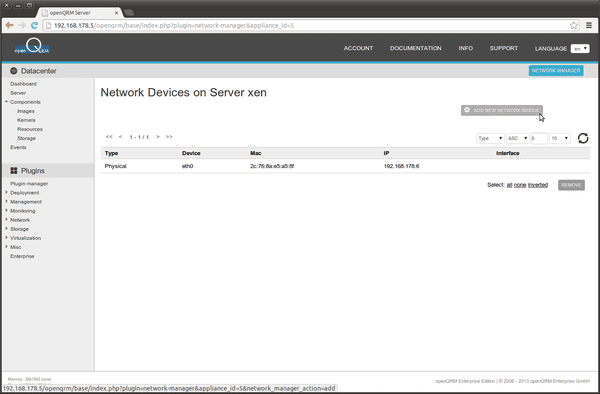The image size is (600, 394).
Task: Click the Plugins grid icon
Action: coord(14,171)
